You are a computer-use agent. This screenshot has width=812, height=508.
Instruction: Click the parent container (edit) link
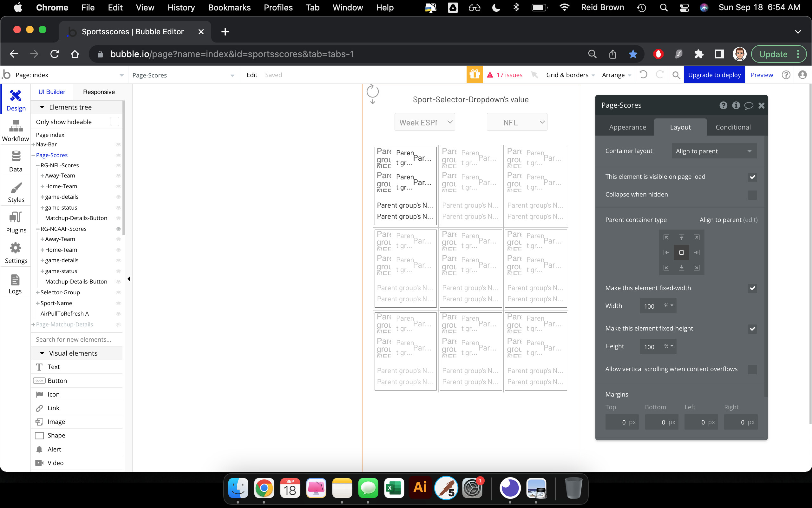750,220
